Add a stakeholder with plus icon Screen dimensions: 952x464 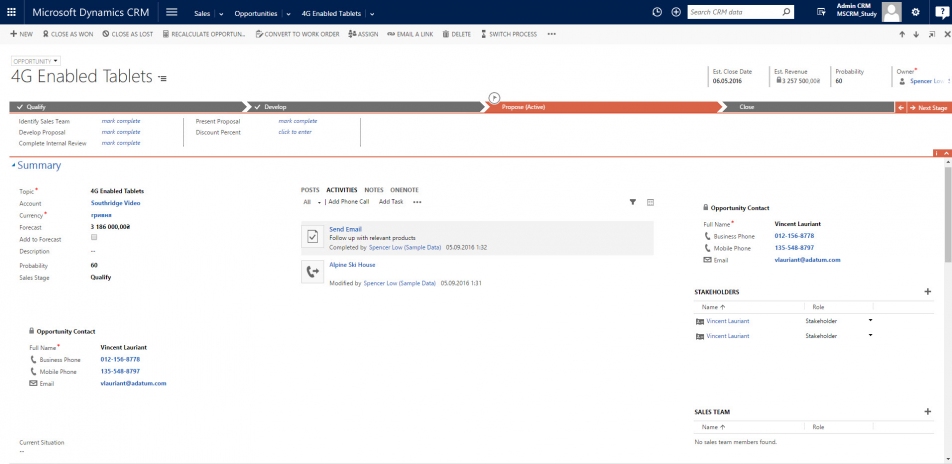coord(927,291)
